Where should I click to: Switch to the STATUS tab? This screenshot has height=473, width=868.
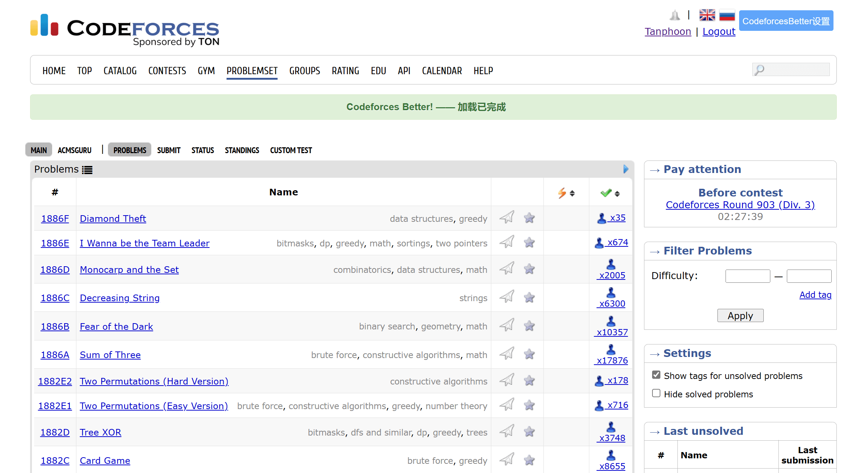pos(203,150)
